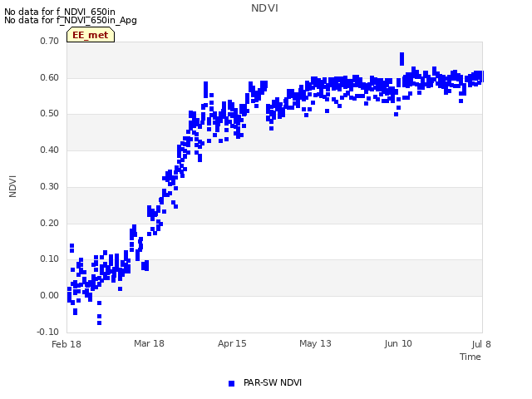Click 'No data for f_NDVI_650in_Apg' message
Image resolution: width=532 pixels, height=399 pixels.
tap(71, 20)
